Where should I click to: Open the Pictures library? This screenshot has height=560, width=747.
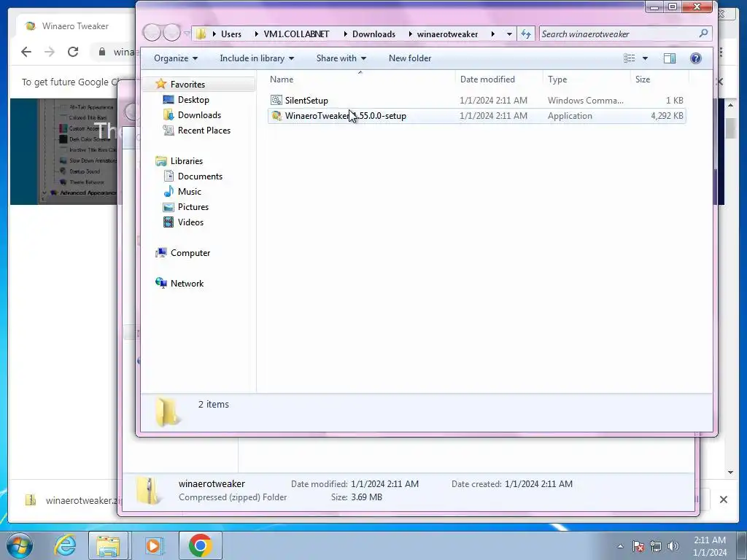click(193, 206)
